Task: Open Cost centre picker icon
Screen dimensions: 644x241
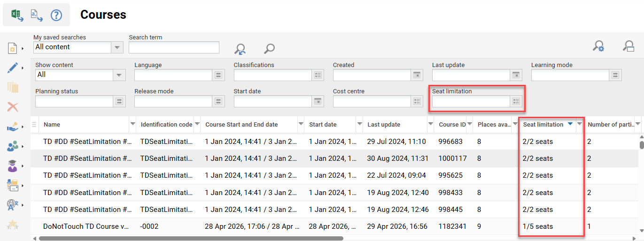Action: pos(417,101)
